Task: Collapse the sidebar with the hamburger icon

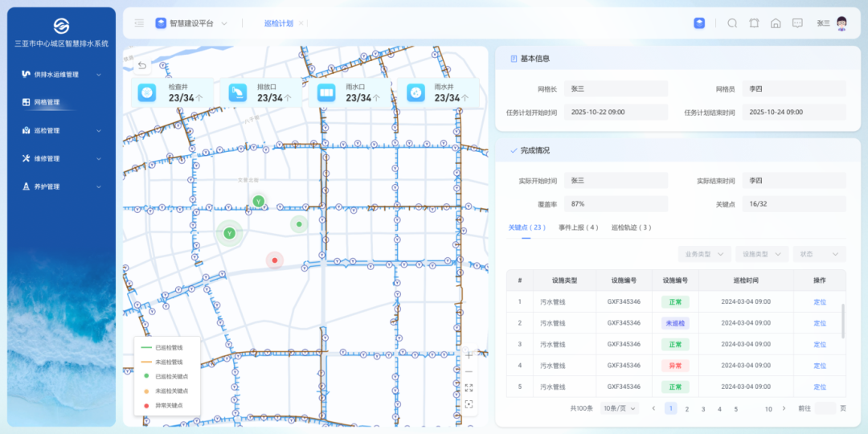Action: click(x=140, y=23)
